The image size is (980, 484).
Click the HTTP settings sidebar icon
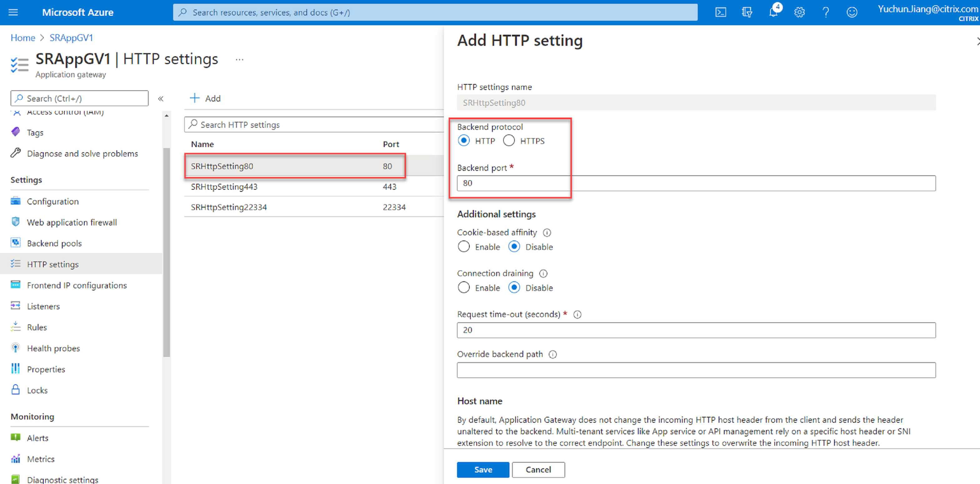[17, 263]
